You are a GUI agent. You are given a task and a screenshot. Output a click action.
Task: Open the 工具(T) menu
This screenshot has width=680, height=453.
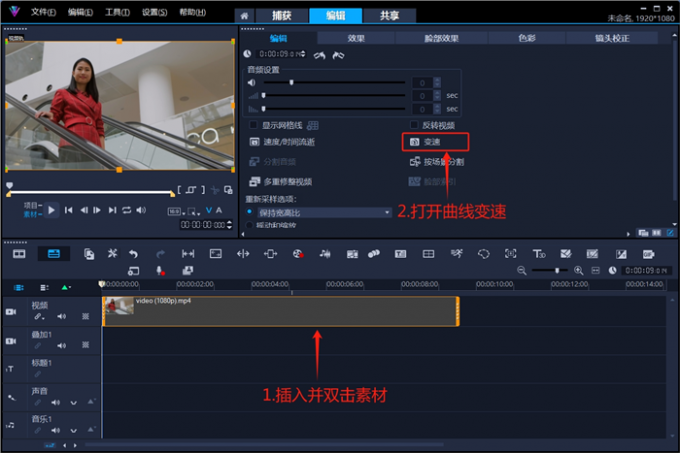118,12
